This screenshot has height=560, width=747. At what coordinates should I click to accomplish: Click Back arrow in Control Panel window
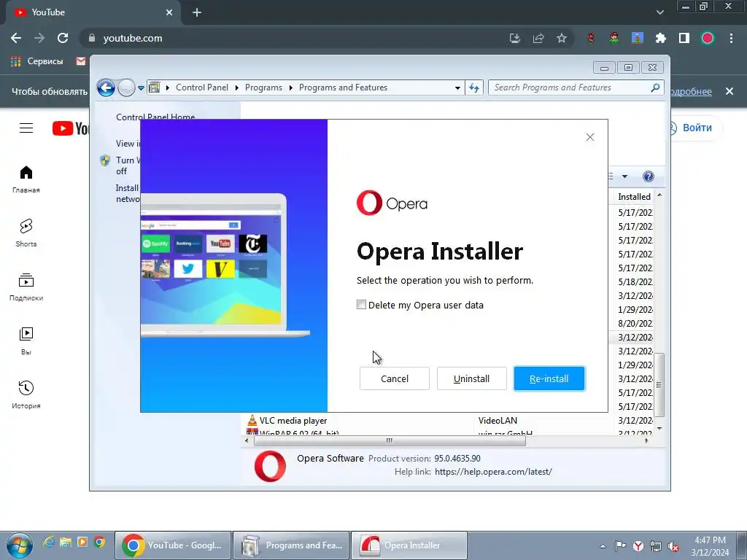coord(106,87)
